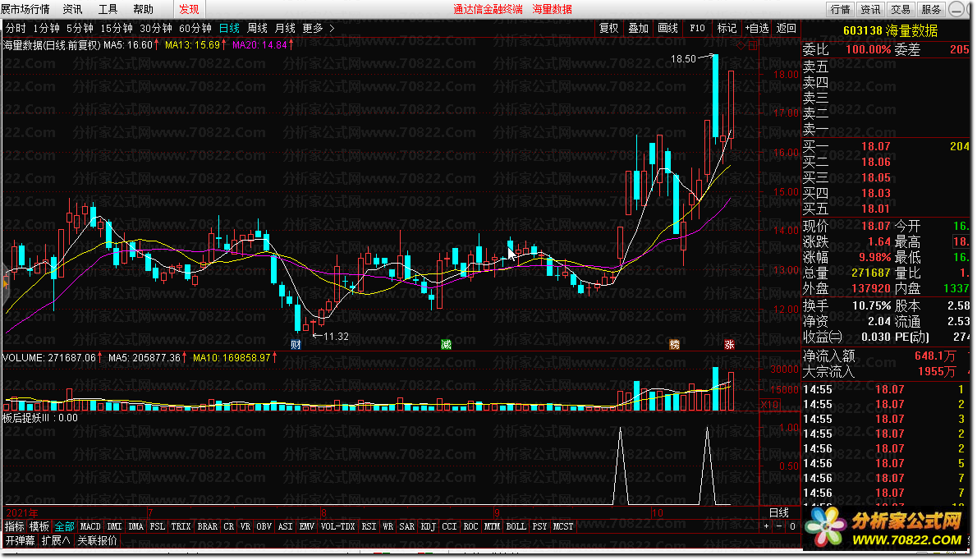Viewport: 977px width, 560px height.
Task: Select the 1分钟 timeframe
Action: click(46, 28)
